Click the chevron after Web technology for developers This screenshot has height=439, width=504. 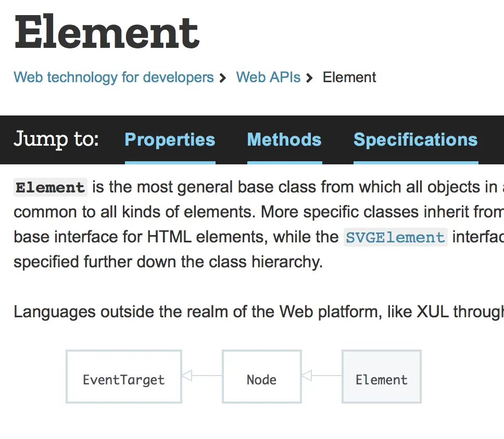click(x=223, y=77)
